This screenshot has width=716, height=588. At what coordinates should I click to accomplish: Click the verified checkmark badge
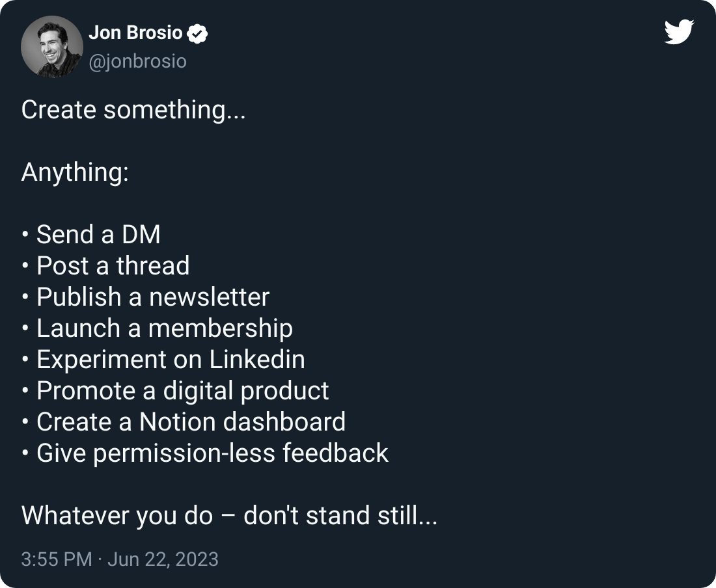(197, 33)
